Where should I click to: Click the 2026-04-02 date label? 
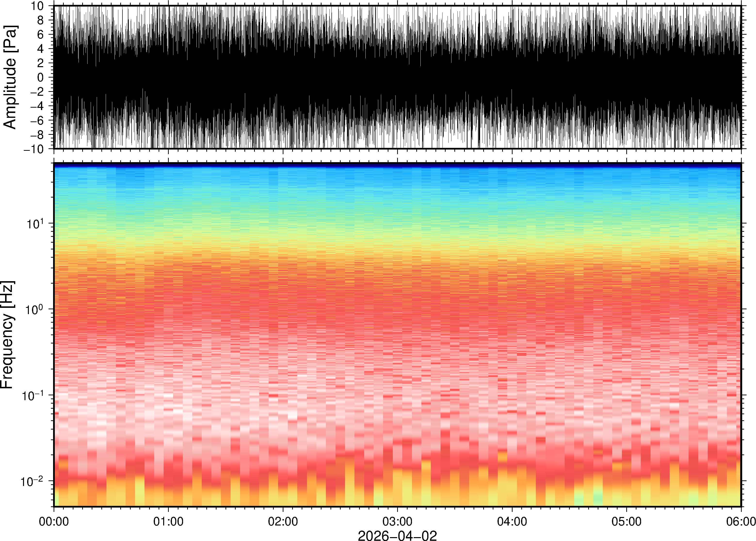click(x=397, y=535)
